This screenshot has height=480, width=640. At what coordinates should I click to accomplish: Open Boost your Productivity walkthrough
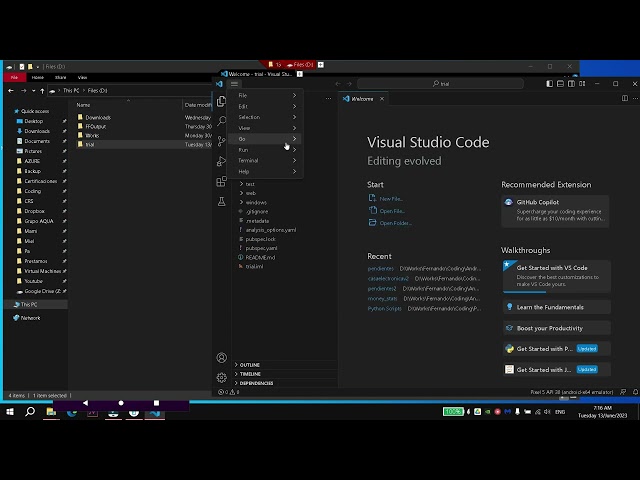coord(557,328)
